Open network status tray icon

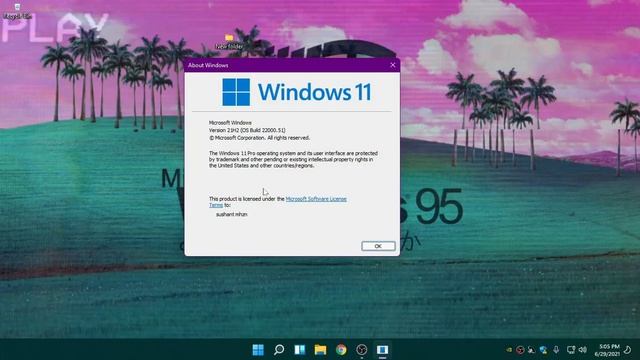click(571, 350)
